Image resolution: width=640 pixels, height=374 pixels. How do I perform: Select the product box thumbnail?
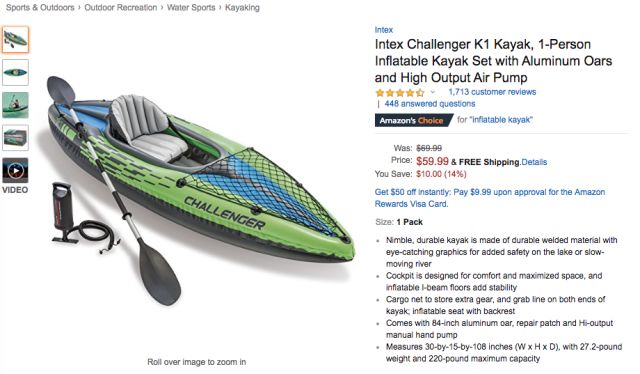pos(15,138)
